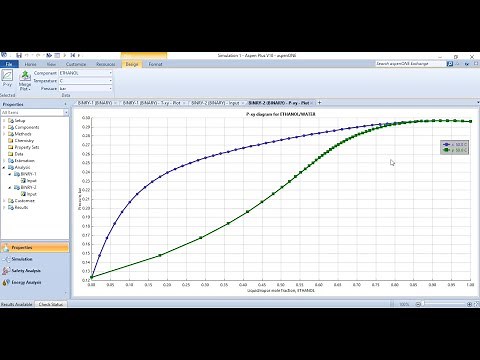This screenshot has width=480, height=360.
Task: Click the Next (N) arrow icon in the quick access toolbar
Action: pyautogui.click(x=49, y=55)
